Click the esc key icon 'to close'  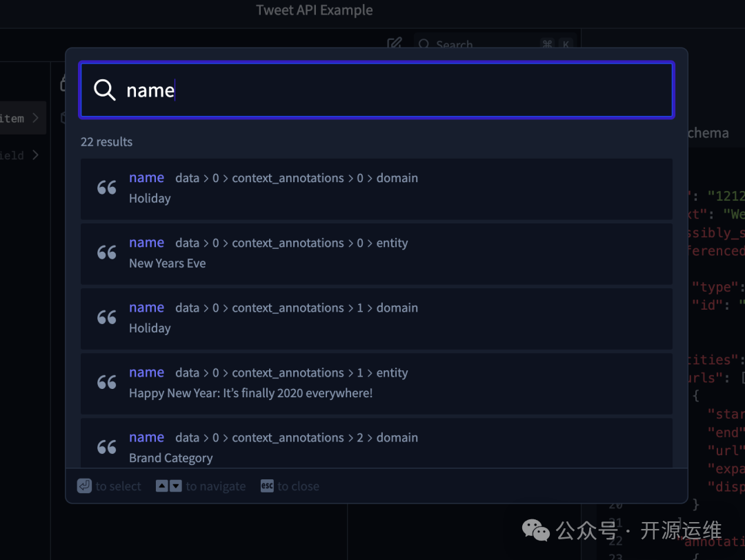point(267,486)
